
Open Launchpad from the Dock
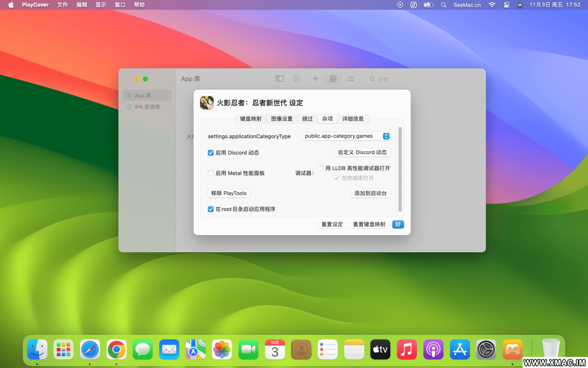click(63, 350)
